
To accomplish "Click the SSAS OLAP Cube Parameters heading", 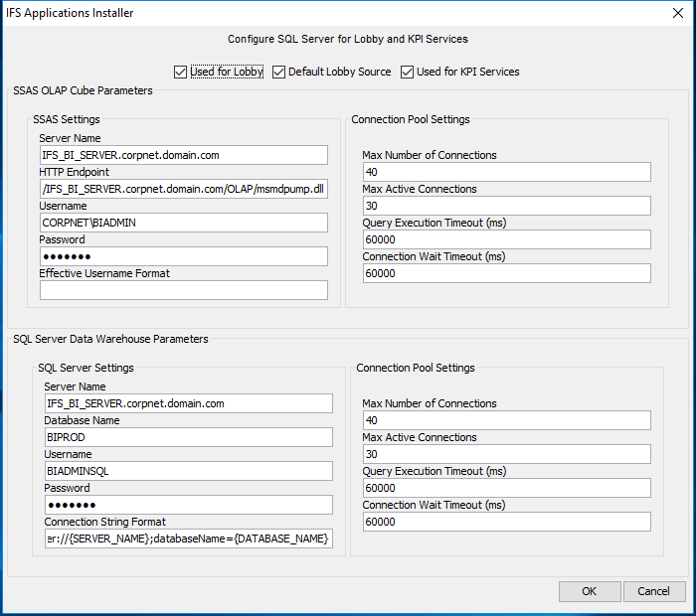I will pyautogui.click(x=83, y=90).
